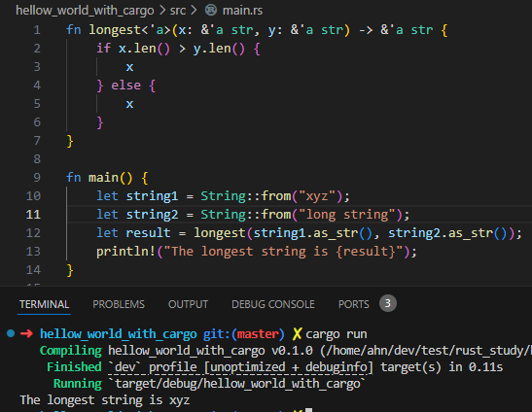Click the blue command status dot in terminal
The height and width of the screenshot is (412, 532).
click(11, 333)
